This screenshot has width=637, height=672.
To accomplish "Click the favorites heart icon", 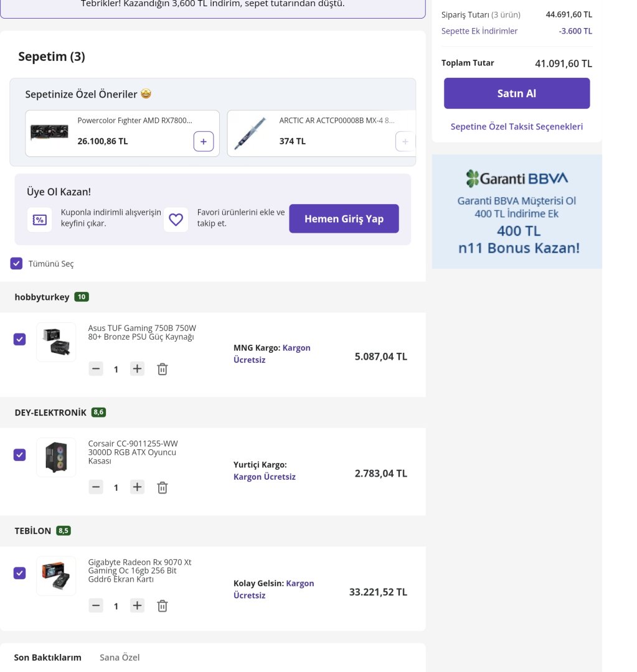I will point(176,220).
